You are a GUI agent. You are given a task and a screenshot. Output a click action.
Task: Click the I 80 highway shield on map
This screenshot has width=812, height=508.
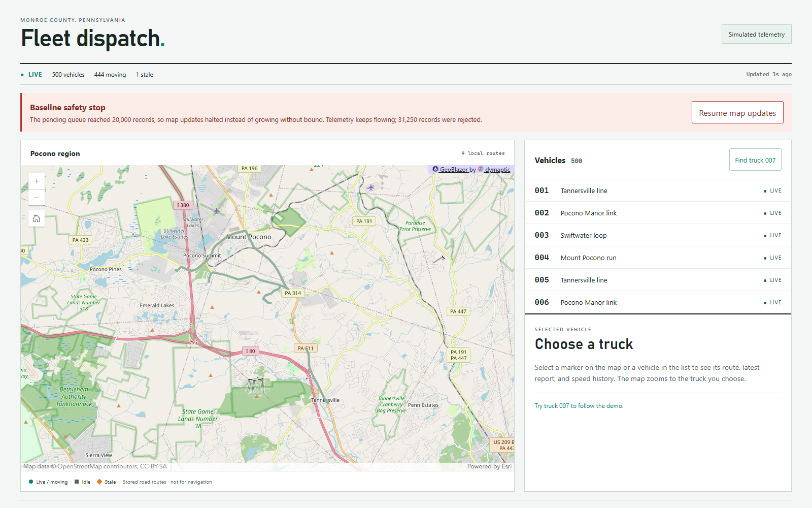pyautogui.click(x=250, y=351)
